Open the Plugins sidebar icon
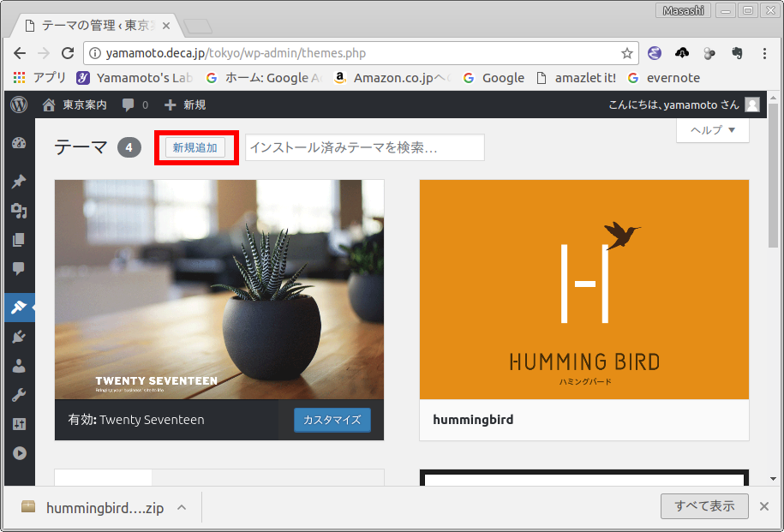This screenshot has width=784, height=532. coord(19,338)
